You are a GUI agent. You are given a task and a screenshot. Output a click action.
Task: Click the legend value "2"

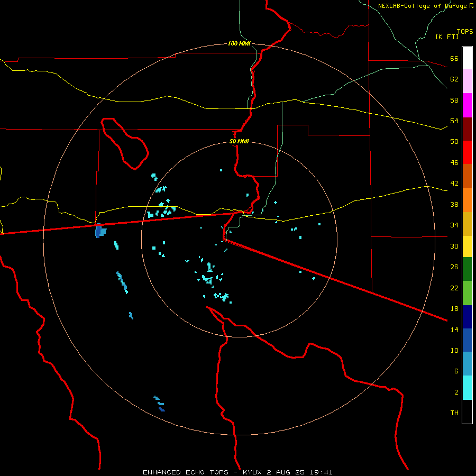456,392
